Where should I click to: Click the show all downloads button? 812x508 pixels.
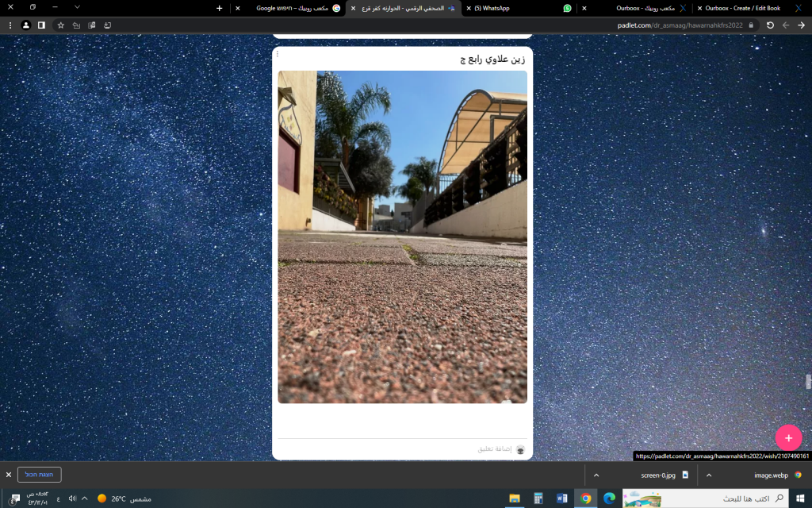[x=39, y=475]
